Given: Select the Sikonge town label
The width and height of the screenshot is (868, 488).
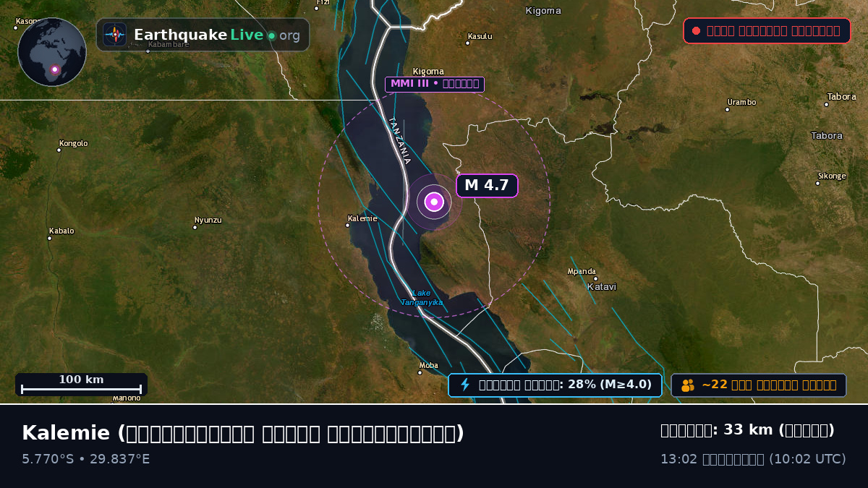Looking at the screenshot, I should pos(832,176).
